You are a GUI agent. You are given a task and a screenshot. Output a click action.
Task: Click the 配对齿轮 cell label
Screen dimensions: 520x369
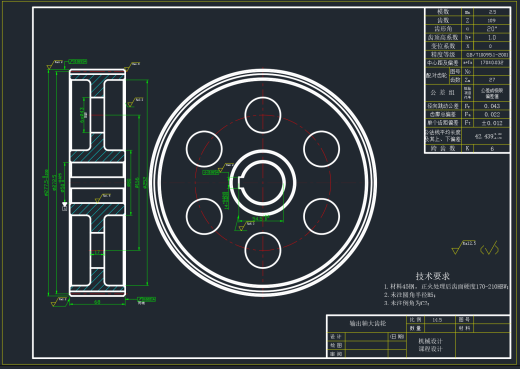(436, 76)
